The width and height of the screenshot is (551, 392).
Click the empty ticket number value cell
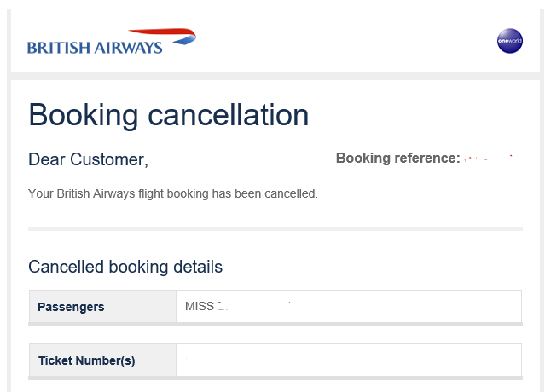(x=349, y=360)
